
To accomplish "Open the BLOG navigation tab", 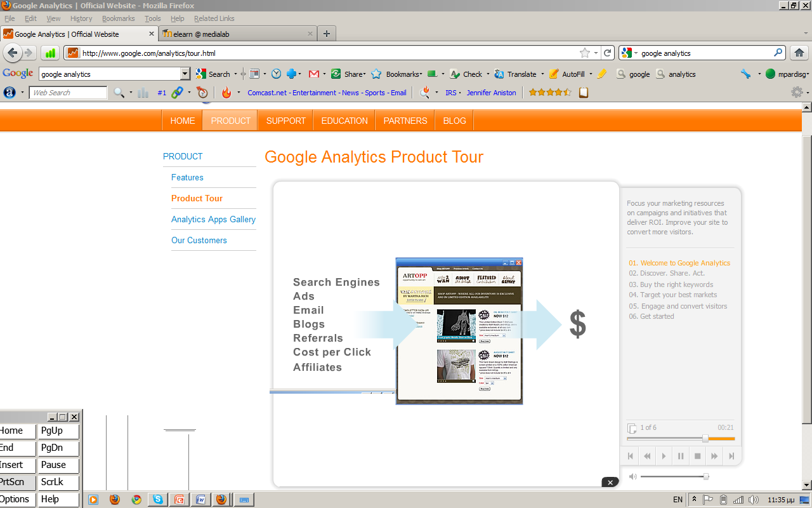I will pyautogui.click(x=454, y=121).
